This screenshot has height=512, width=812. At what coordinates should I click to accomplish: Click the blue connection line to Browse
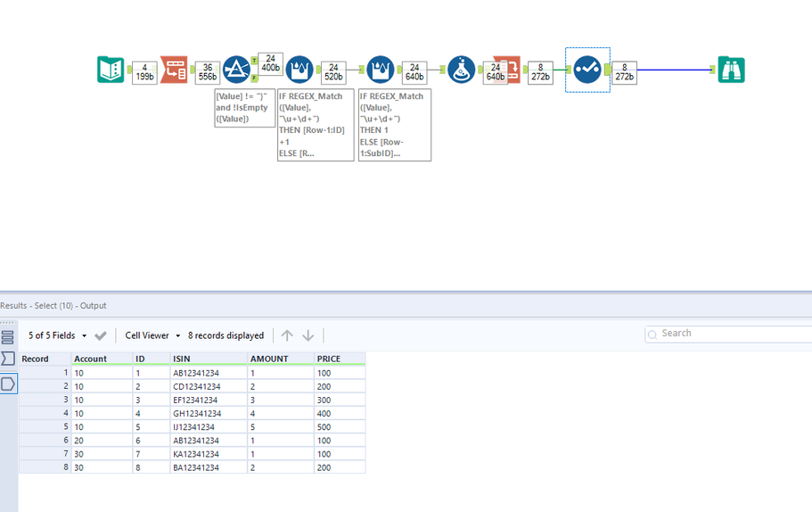pos(673,70)
